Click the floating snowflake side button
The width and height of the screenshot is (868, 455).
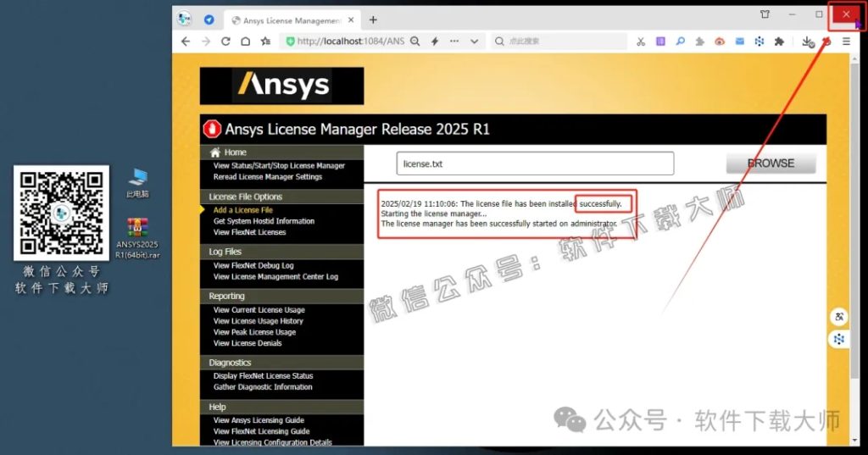coord(839,339)
